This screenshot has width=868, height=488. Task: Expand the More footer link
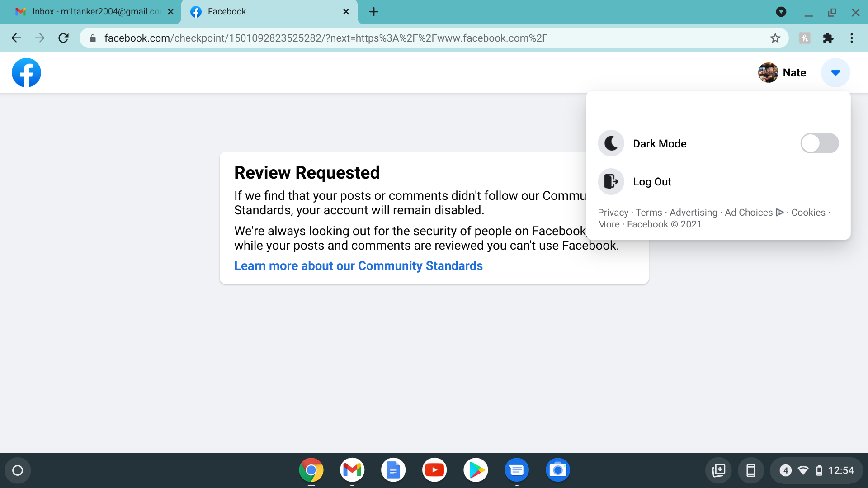tap(608, 224)
